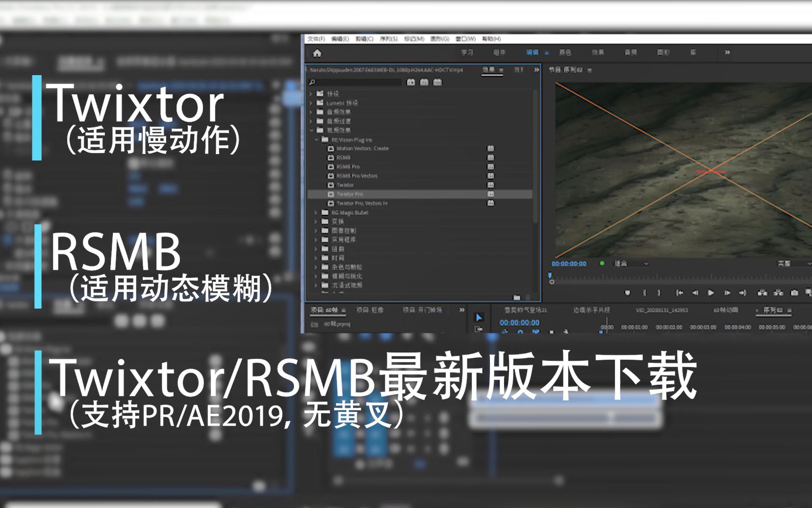Expand the 图像控制 folder
The height and width of the screenshot is (508, 812).
point(316,231)
